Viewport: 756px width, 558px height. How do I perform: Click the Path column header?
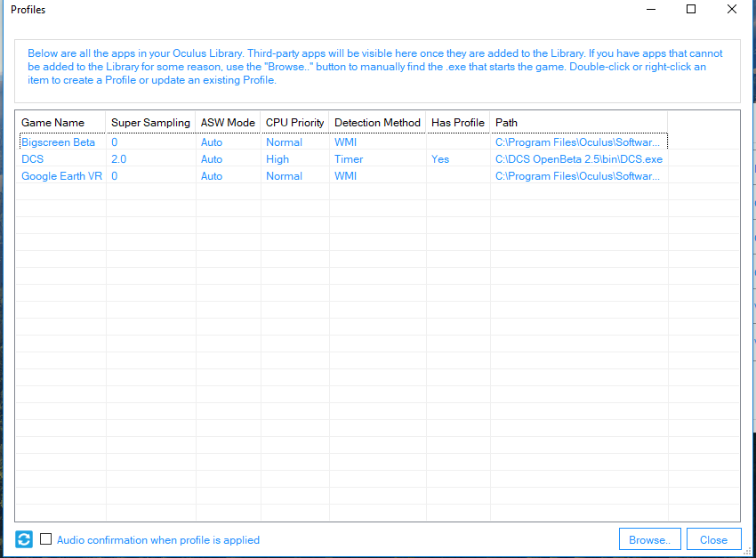pos(579,123)
